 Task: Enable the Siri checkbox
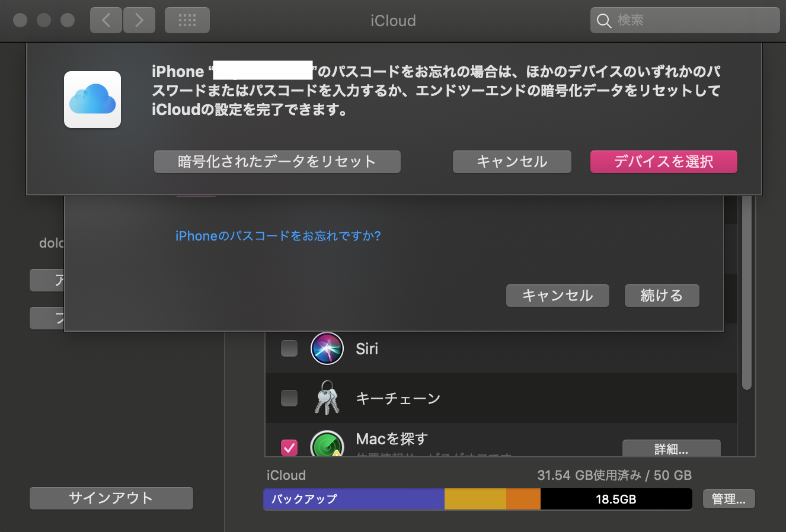pos(289,348)
